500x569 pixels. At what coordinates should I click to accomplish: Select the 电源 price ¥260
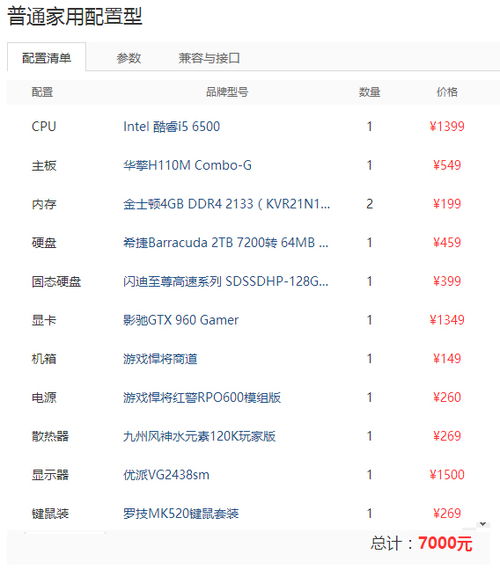coord(447,397)
